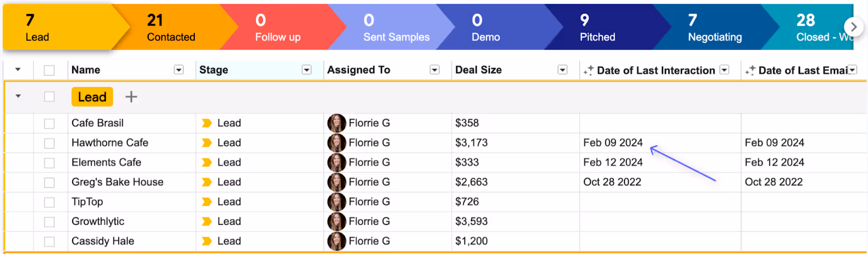This screenshot has height=254, width=868.
Task: Collapse the Lead group triangle
Action: click(18, 96)
